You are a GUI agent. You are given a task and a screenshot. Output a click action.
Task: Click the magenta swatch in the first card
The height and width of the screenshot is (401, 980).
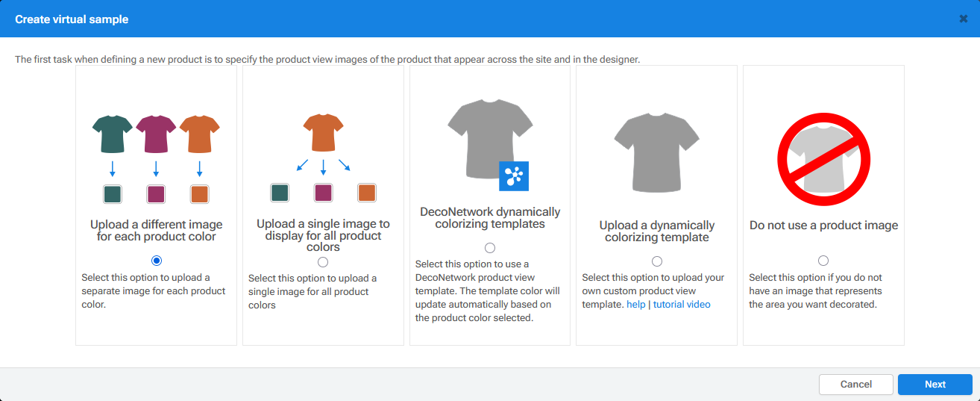(156, 194)
